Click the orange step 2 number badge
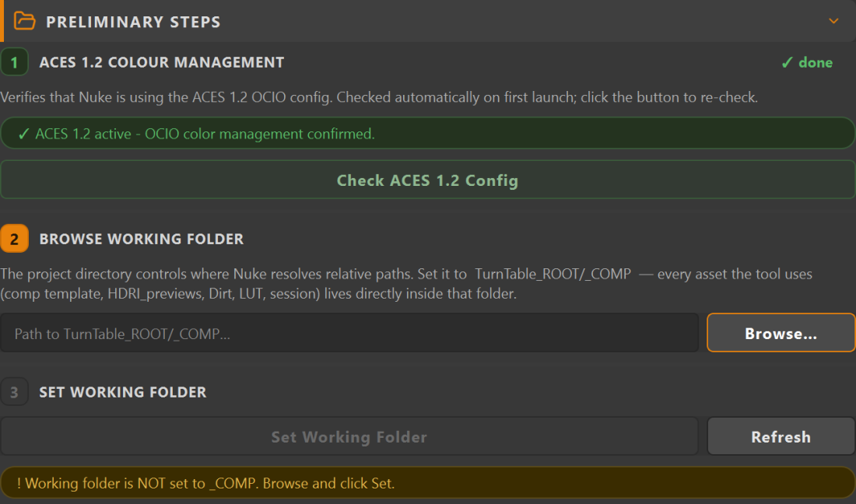This screenshot has height=504, width=856. tap(14, 238)
